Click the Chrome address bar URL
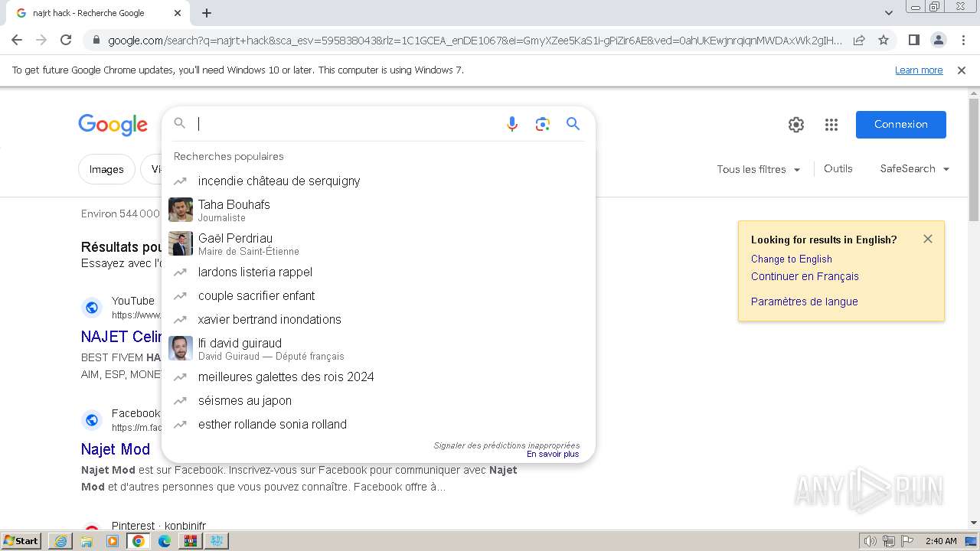Screen dimensions: 980x551 (x=475, y=40)
